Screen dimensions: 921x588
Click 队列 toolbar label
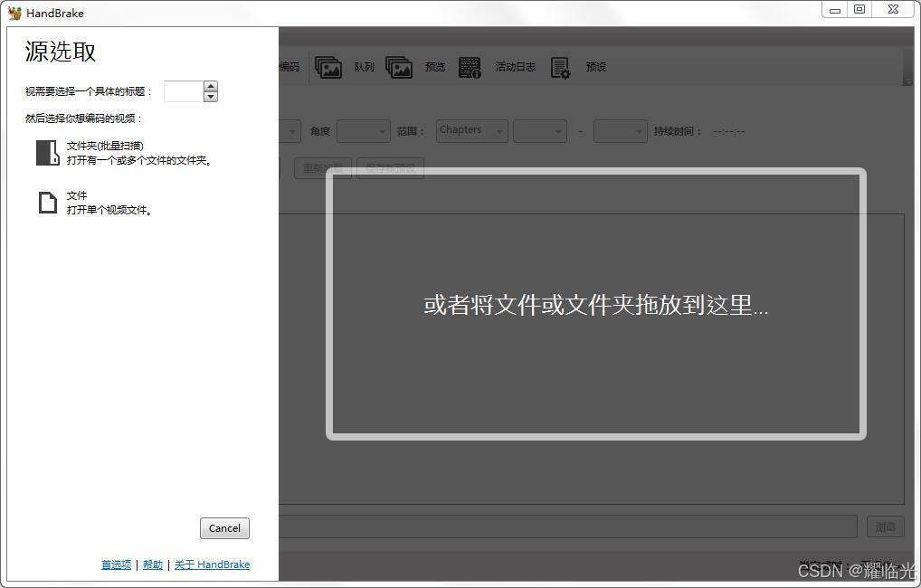pyautogui.click(x=365, y=67)
